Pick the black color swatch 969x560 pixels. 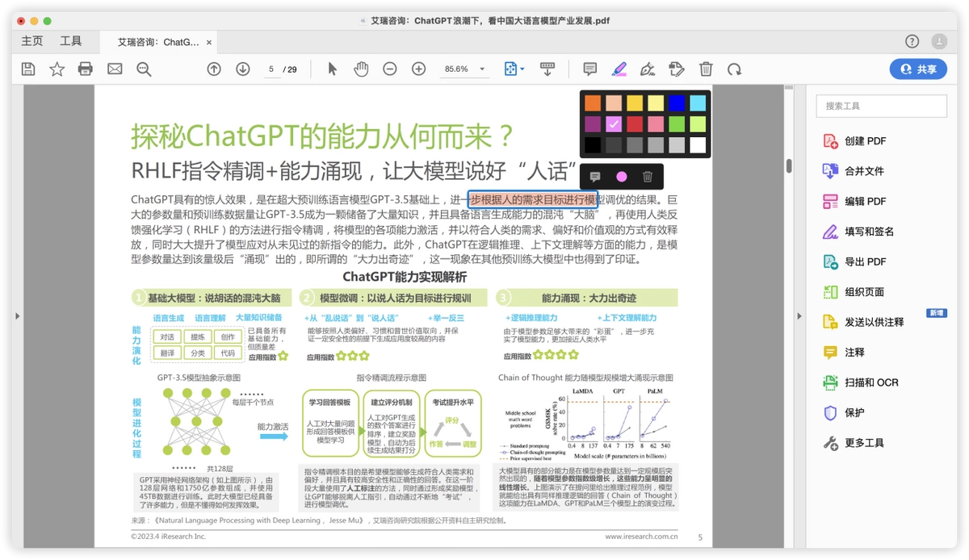(593, 145)
